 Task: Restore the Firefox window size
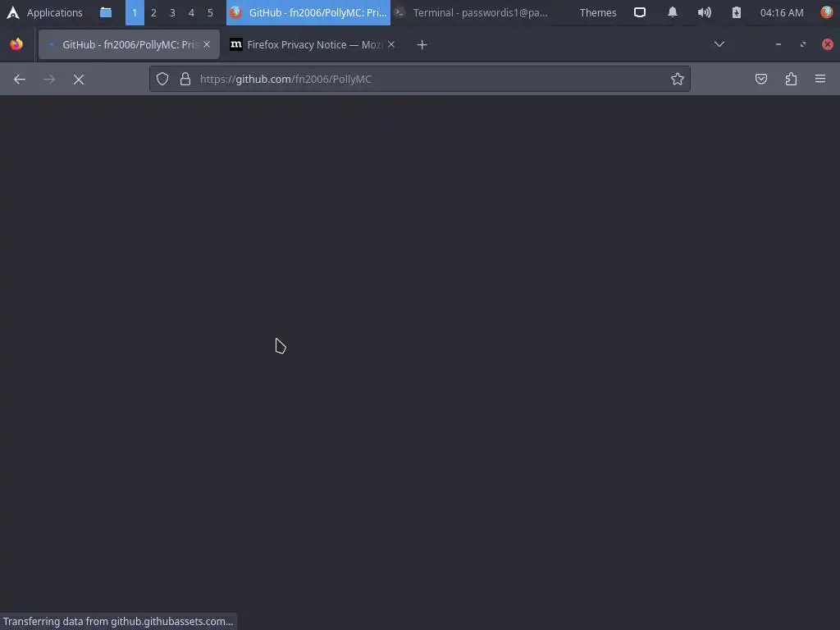click(x=803, y=44)
